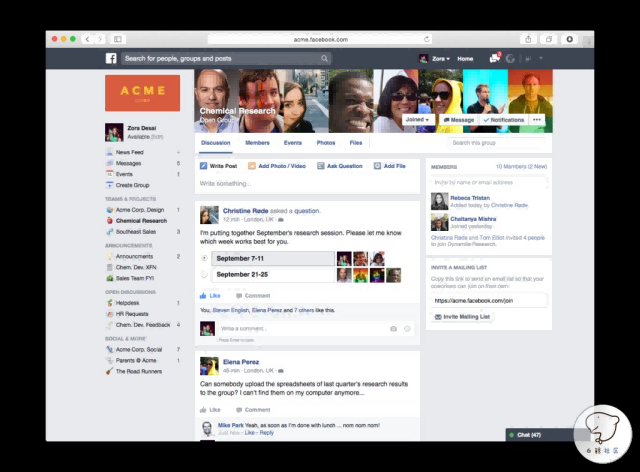The image size is (640, 472).
Task: Click the Add Photo / Video icon
Action: pos(251,166)
